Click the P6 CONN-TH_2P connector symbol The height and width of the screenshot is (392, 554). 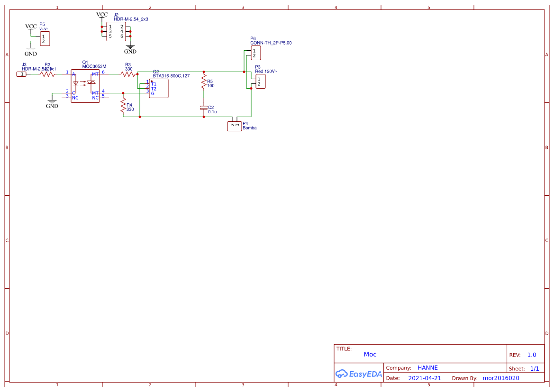coord(256,53)
